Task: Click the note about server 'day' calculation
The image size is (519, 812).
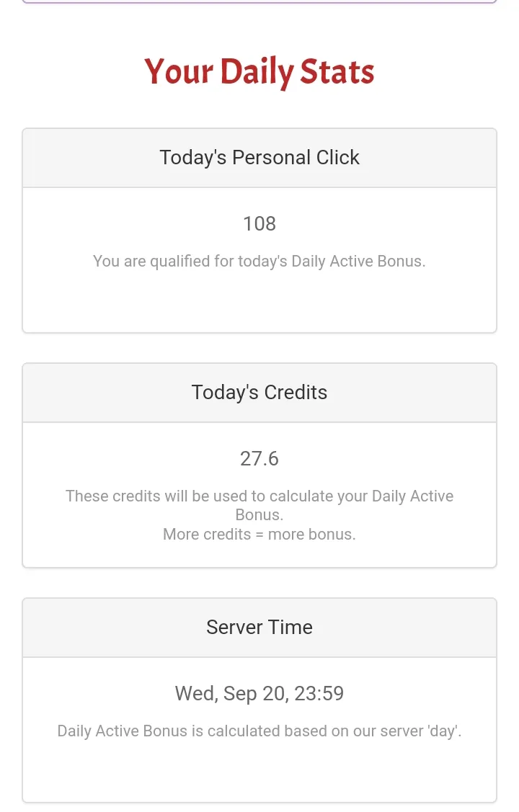Action: coord(259,731)
